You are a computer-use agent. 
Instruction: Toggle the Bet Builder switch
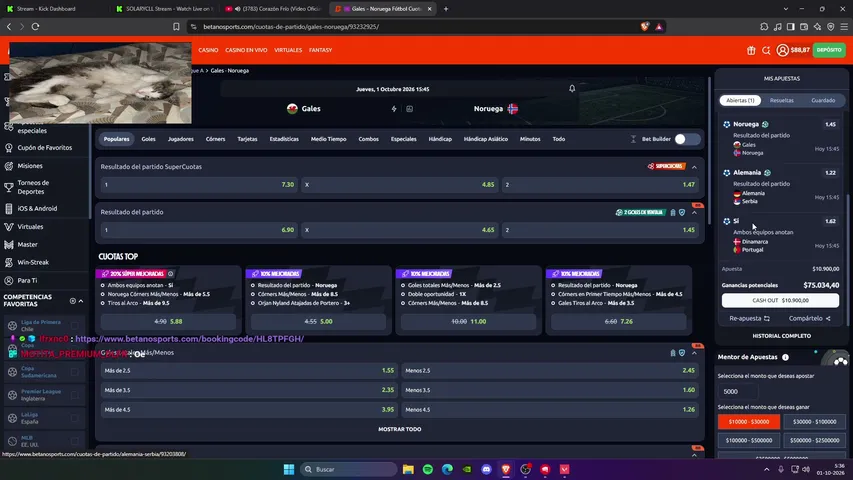click(x=687, y=139)
